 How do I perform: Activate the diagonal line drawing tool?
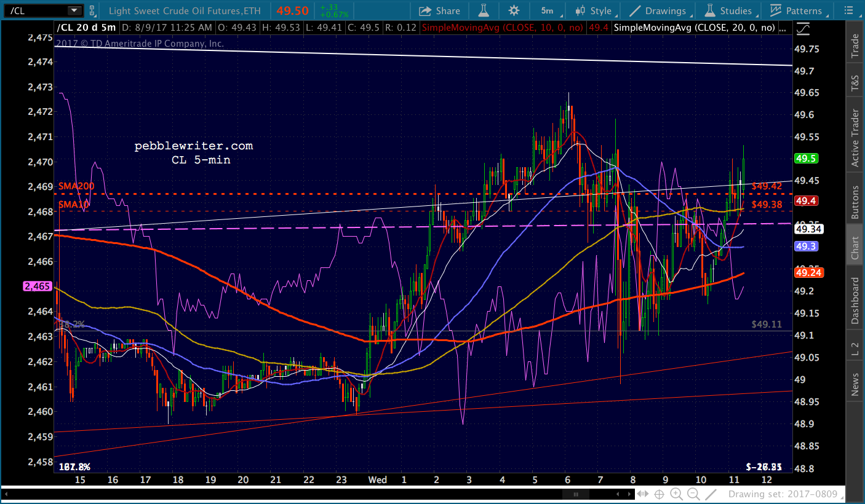[711, 494]
